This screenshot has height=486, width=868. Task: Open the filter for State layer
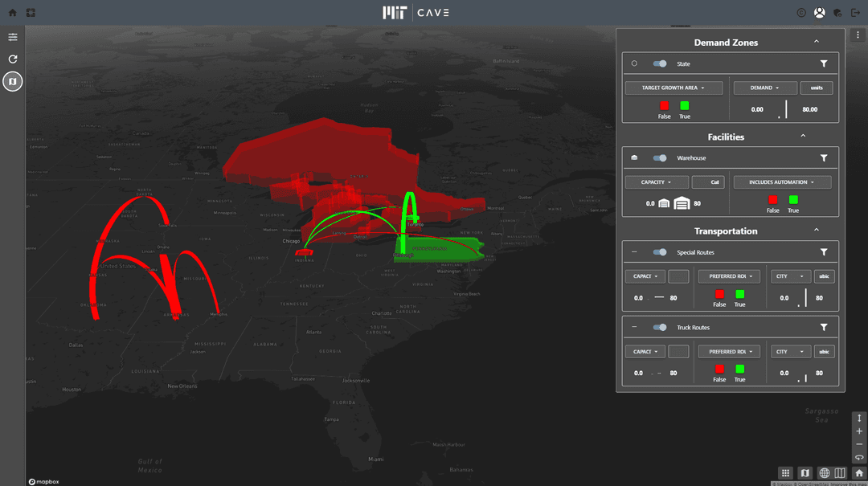click(824, 63)
